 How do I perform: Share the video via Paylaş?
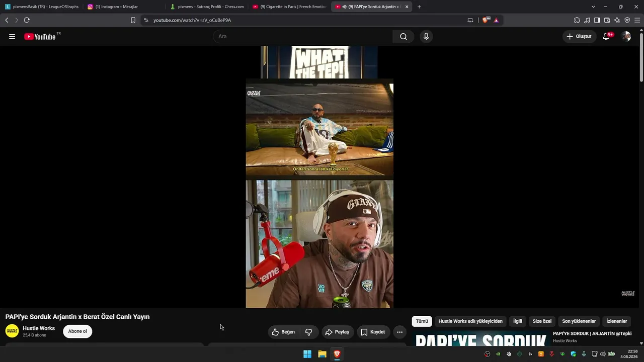pyautogui.click(x=337, y=332)
